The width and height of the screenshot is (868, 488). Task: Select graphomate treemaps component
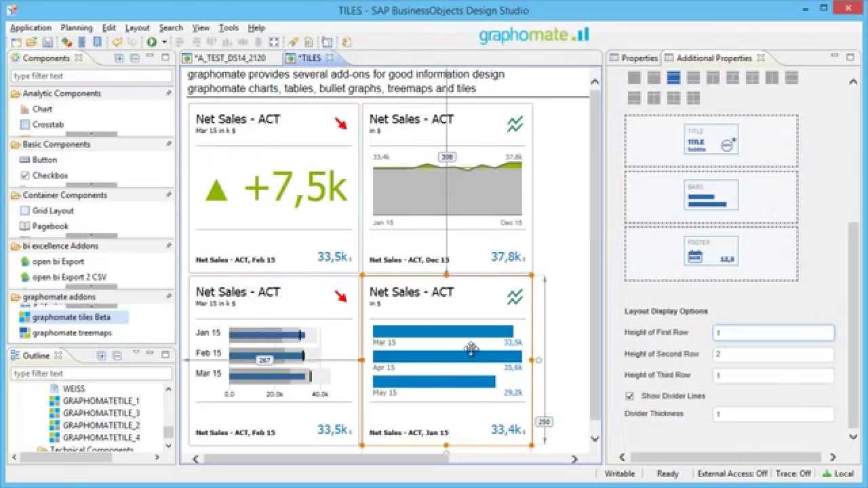(x=66, y=333)
